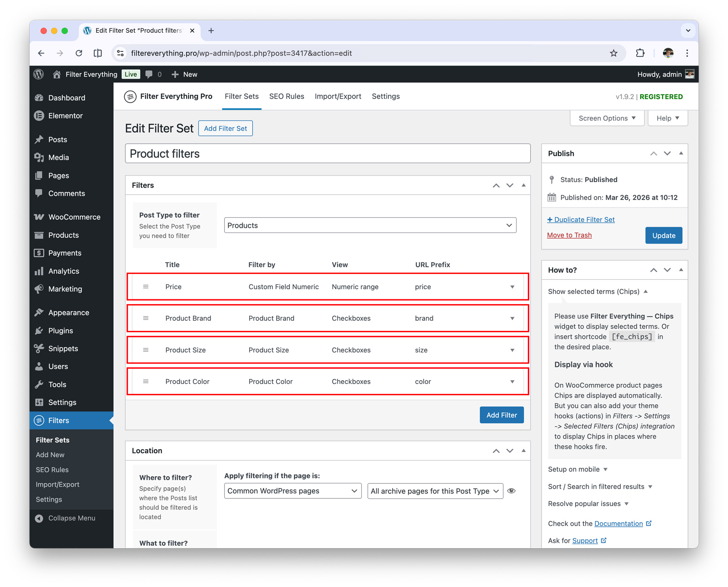Switch to the SEO Rules tab
The image size is (728, 587).
pyautogui.click(x=286, y=97)
